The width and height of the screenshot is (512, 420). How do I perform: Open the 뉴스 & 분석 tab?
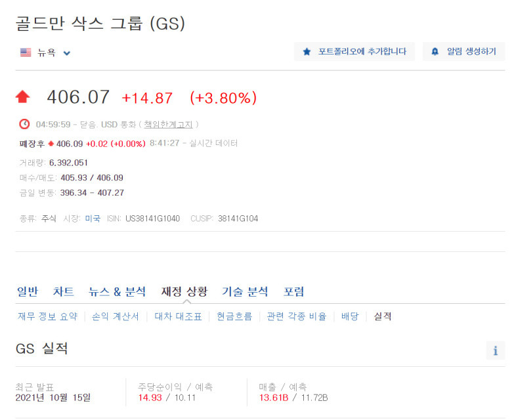pos(117,291)
